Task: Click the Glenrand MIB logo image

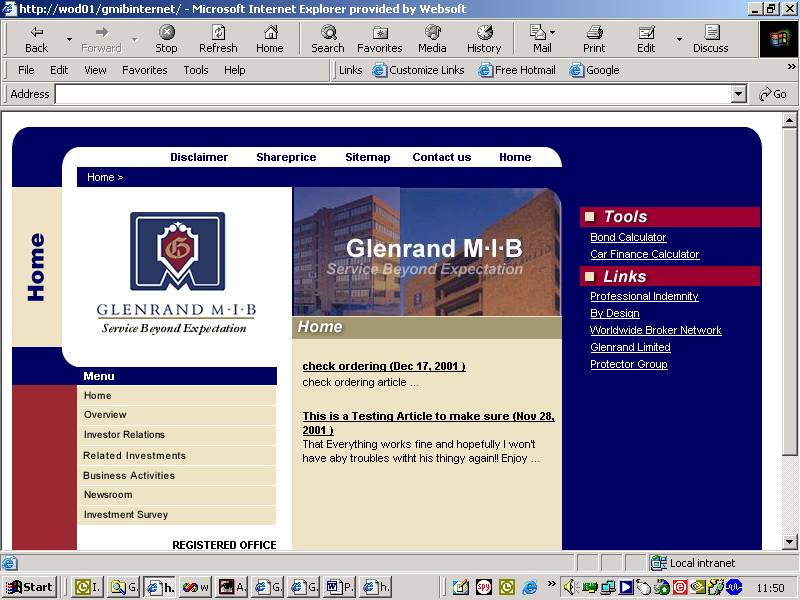Action: 177,273
